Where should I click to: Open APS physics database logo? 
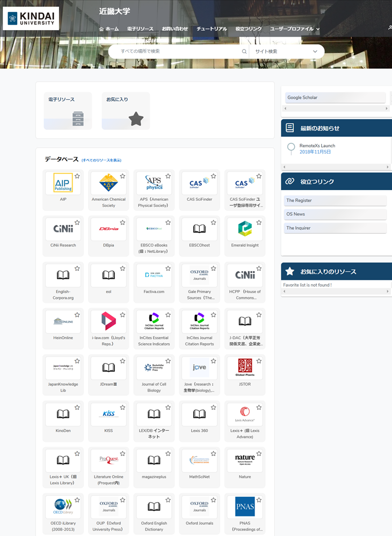(x=154, y=183)
